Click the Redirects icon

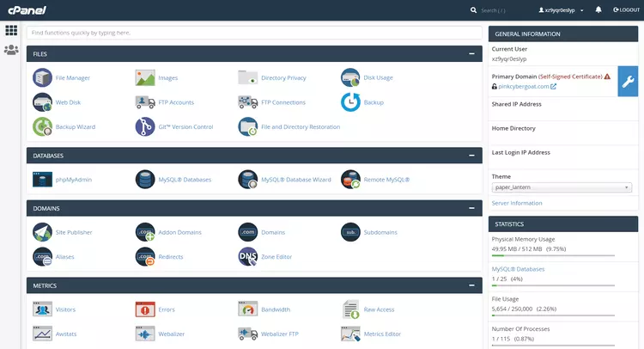(x=145, y=256)
